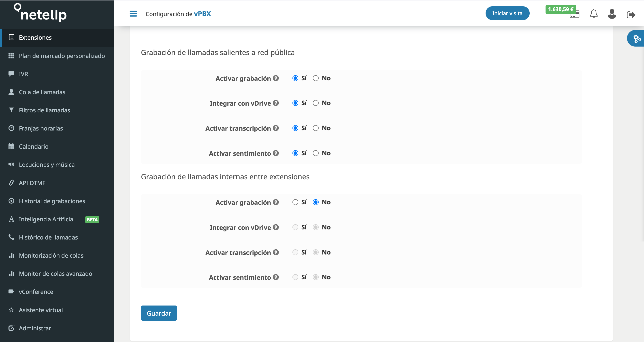The height and width of the screenshot is (342, 644).
Task: Click the Monitorización de colas chart icon
Action: point(11,255)
